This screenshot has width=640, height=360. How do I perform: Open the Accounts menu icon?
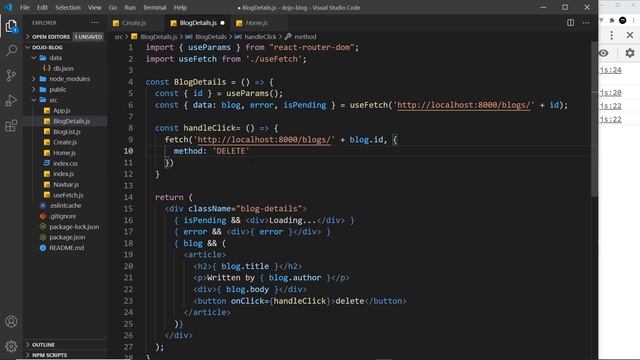11,322
